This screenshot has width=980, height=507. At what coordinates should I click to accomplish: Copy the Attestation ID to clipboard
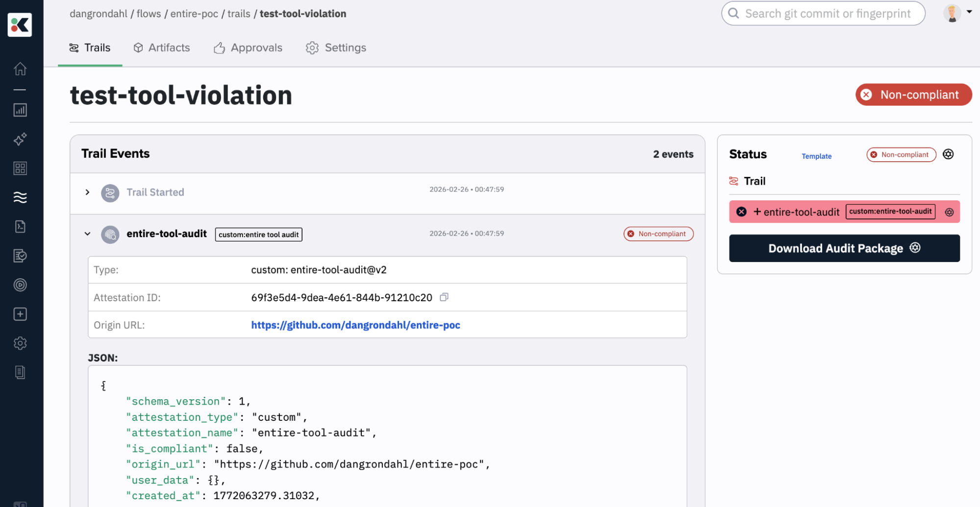pos(444,297)
